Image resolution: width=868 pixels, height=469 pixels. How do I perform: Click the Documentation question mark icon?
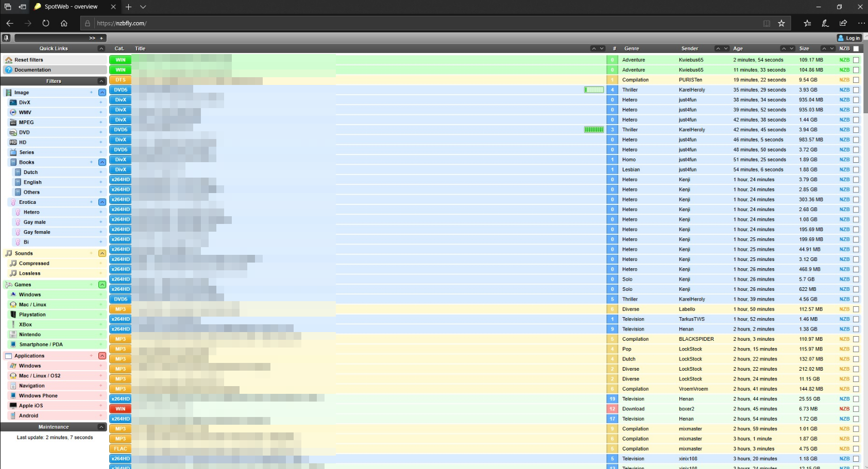9,70
